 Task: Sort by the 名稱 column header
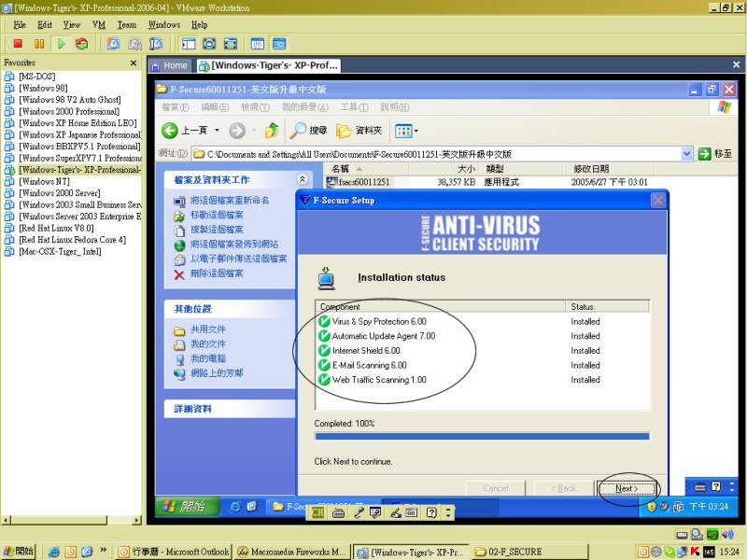366,169
